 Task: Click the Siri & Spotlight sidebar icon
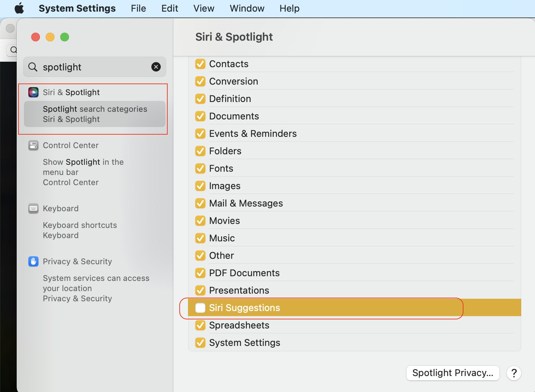[33, 92]
